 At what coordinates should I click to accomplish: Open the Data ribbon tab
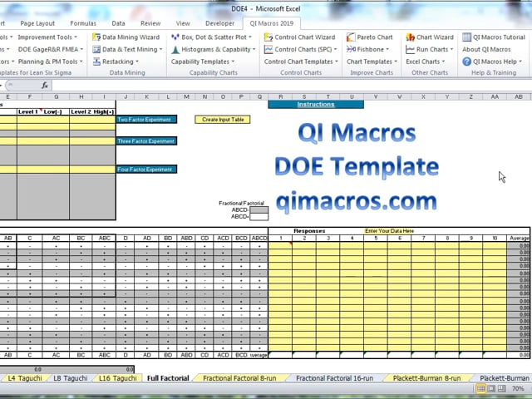click(118, 23)
